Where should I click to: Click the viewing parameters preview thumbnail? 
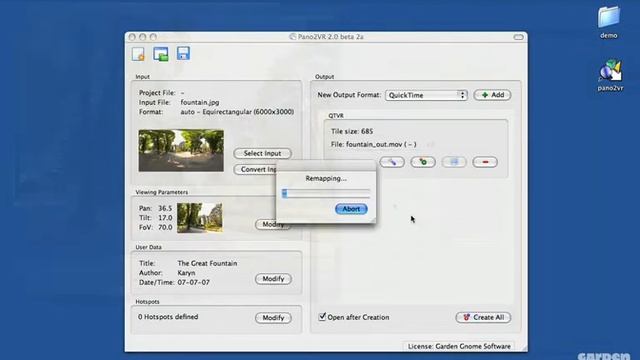tap(200, 218)
